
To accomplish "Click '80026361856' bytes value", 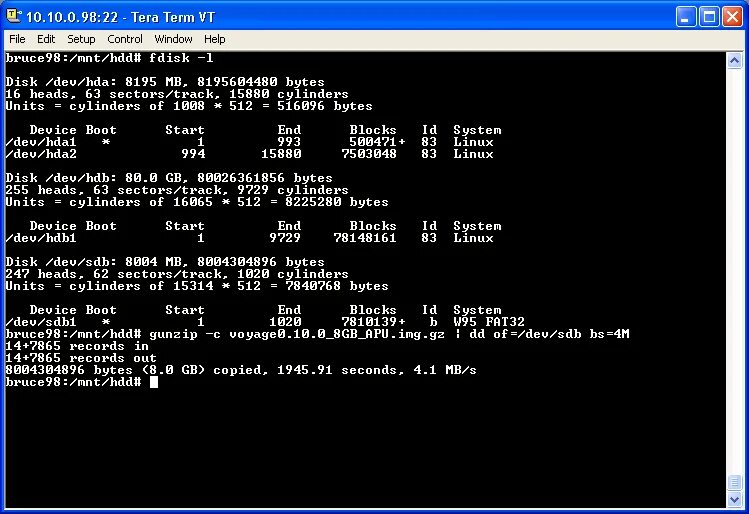I will click(x=241, y=178).
